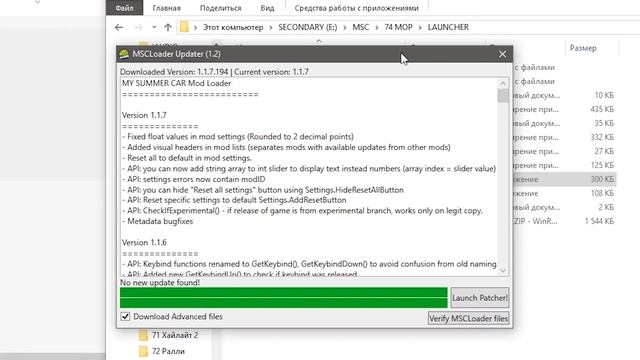This screenshot has width=640, height=360.
Task: Expand chevron after SECONDARY (E:) breadcrumb
Action: (345, 27)
